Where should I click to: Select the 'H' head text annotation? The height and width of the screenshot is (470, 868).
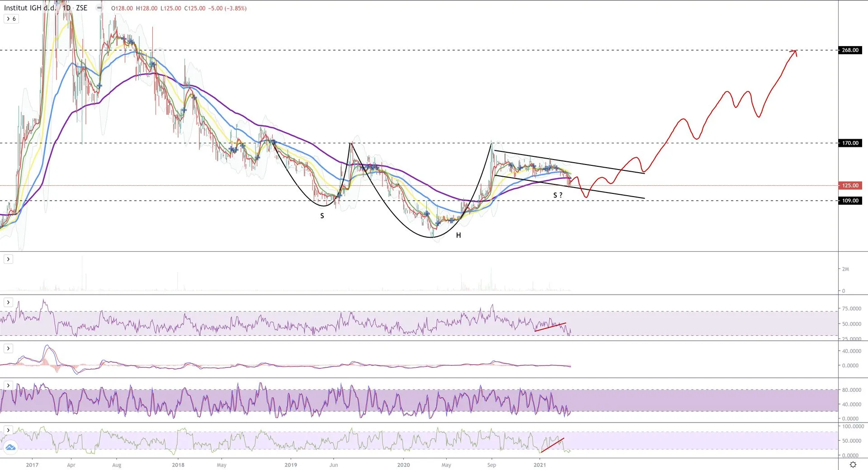(x=458, y=235)
